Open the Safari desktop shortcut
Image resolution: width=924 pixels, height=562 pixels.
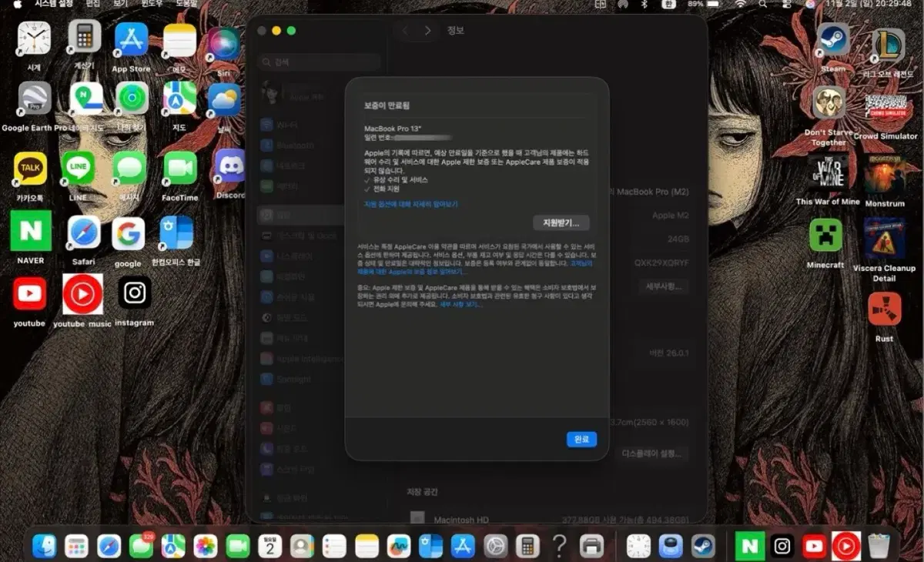(x=83, y=233)
